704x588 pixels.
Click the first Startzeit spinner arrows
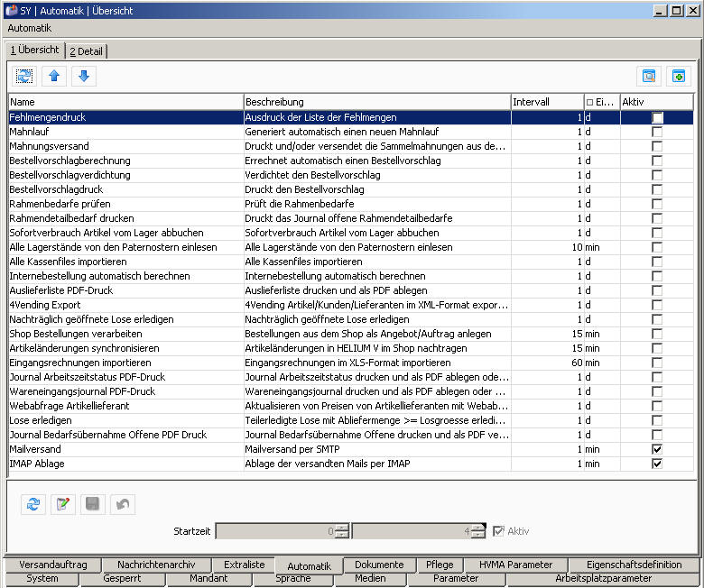click(342, 532)
